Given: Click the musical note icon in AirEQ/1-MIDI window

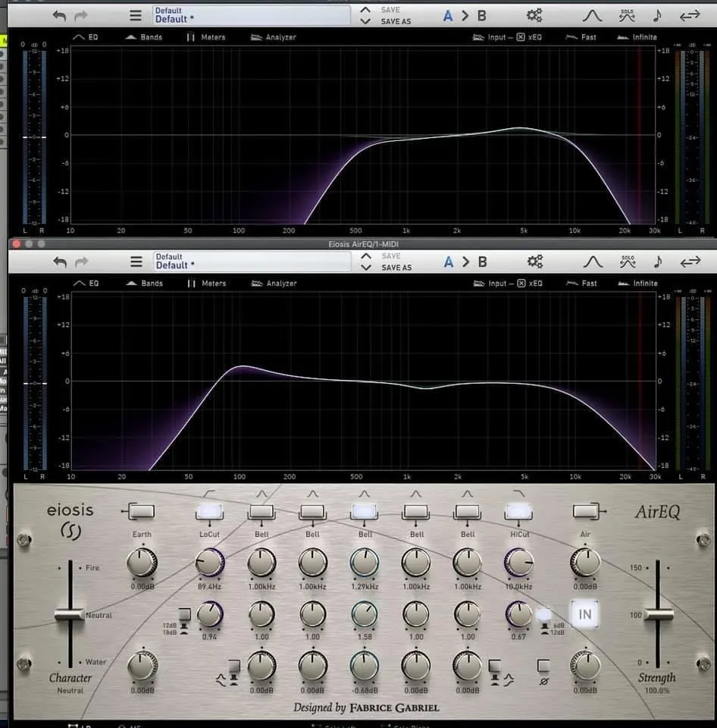Looking at the screenshot, I should pyautogui.click(x=657, y=262).
